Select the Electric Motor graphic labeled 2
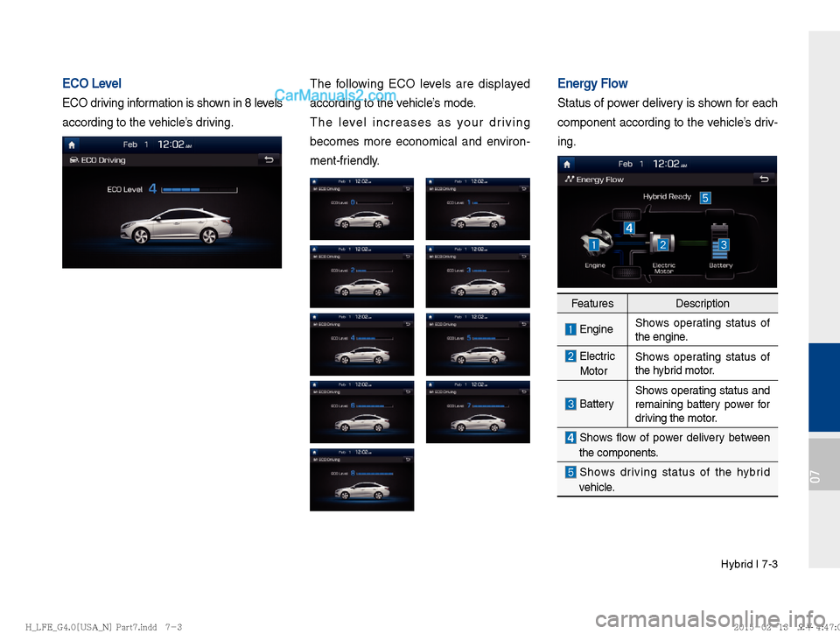Screen dimensions: 840x634 663,244
